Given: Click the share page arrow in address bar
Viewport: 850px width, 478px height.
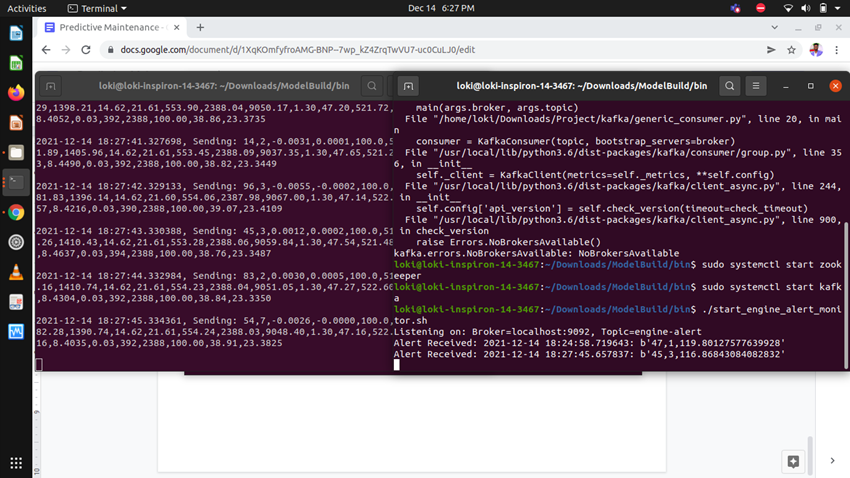Looking at the screenshot, I should [x=771, y=50].
